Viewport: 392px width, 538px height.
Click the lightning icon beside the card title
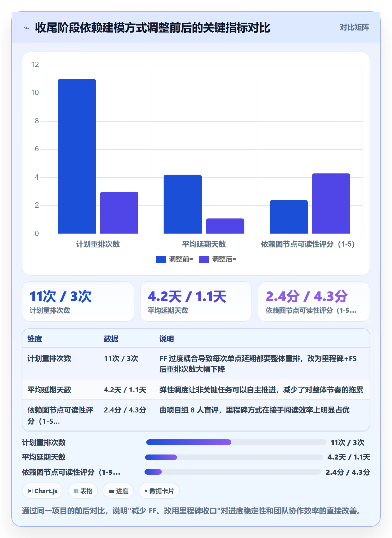pos(27,28)
